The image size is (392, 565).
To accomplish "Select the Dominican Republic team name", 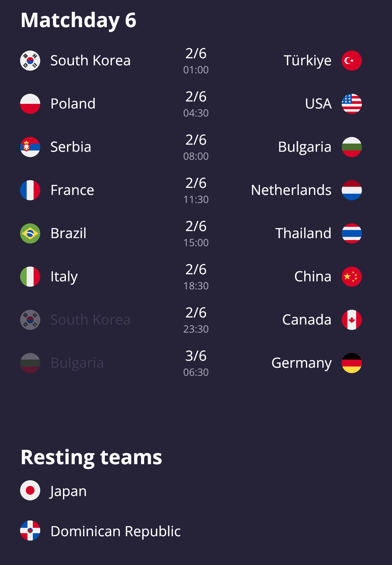I will (x=116, y=531).
